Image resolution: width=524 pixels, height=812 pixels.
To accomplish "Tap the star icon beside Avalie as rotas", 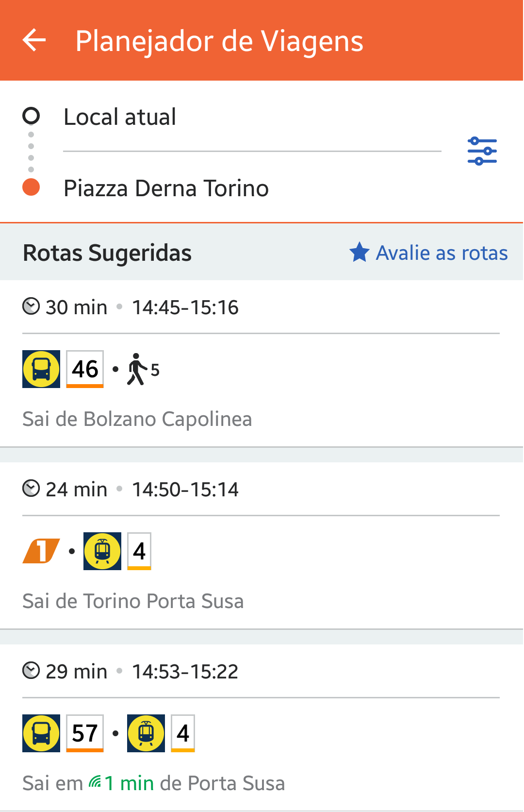I will [x=360, y=253].
